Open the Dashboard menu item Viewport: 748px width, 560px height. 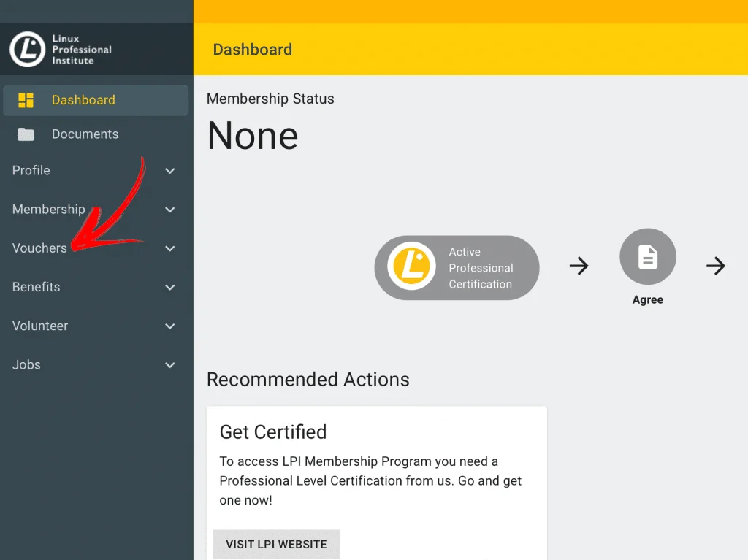[83, 100]
